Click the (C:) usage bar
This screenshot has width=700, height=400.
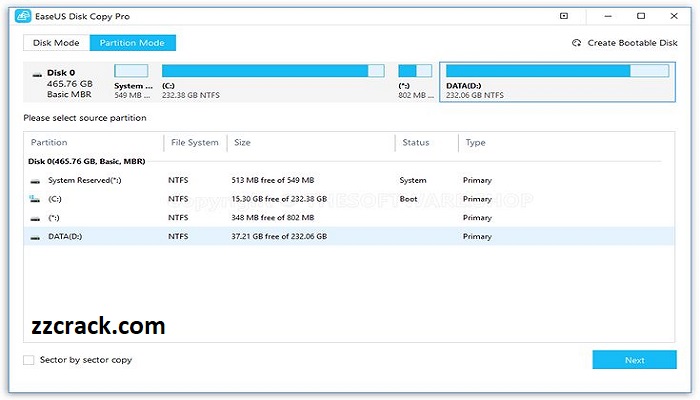click(x=273, y=71)
